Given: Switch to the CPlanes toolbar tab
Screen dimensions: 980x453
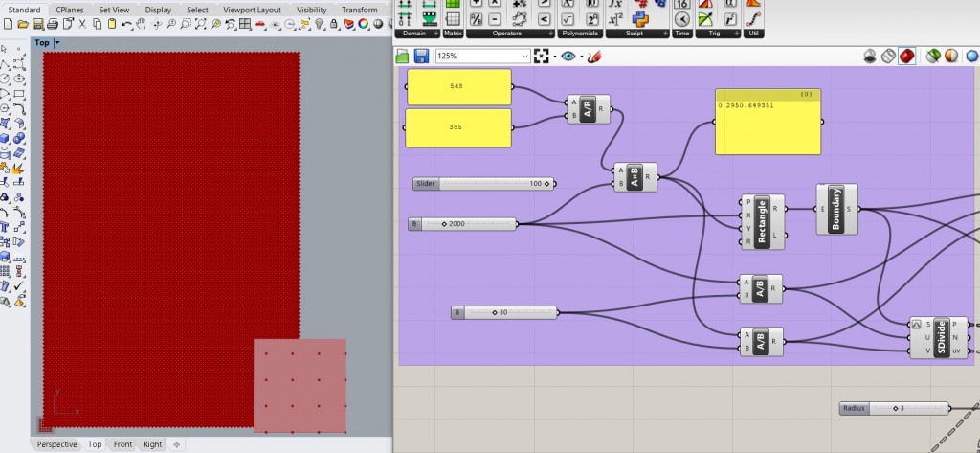Looking at the screenshot, I should coord(71,10).
